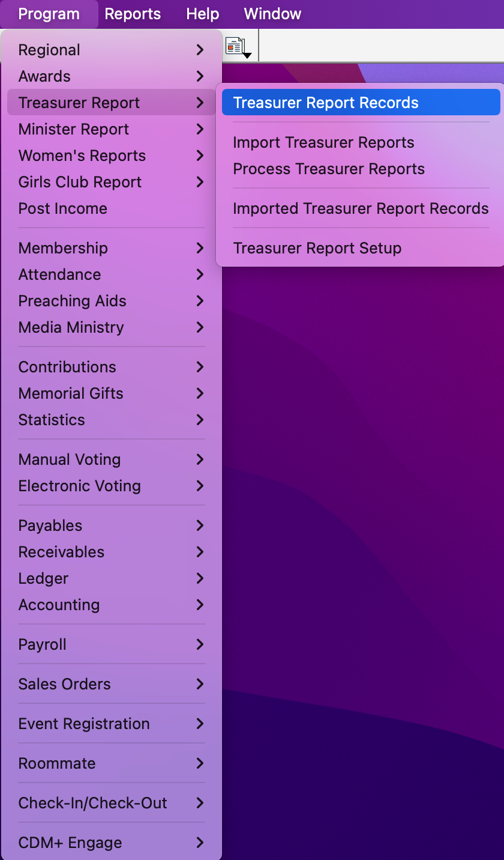The height and width of the screenshot is (860, 504).
Task: Expand the Contributions submenu
Action: pos(108,367)
